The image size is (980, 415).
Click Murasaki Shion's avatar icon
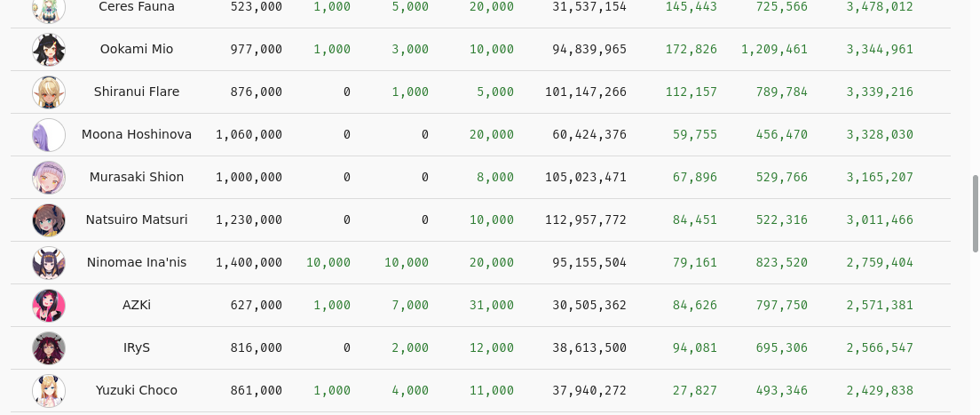coord(49,178)
